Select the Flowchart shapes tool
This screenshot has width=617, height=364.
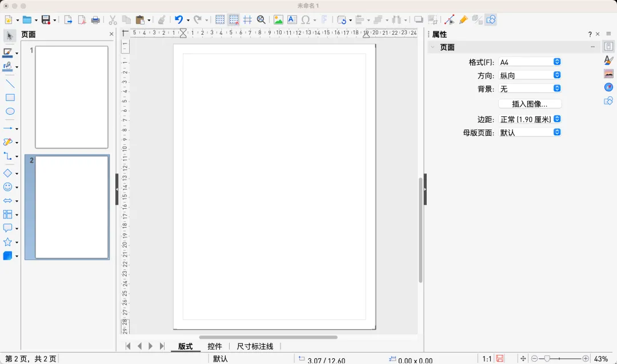(7, 214)
